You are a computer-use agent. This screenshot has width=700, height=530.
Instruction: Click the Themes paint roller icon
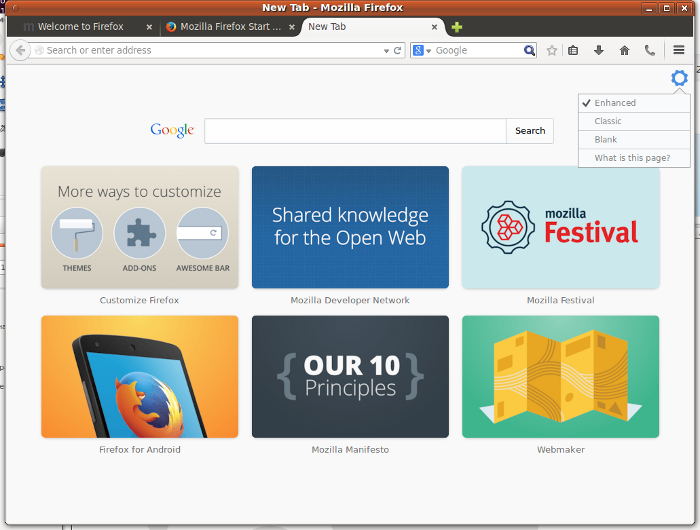77,233
